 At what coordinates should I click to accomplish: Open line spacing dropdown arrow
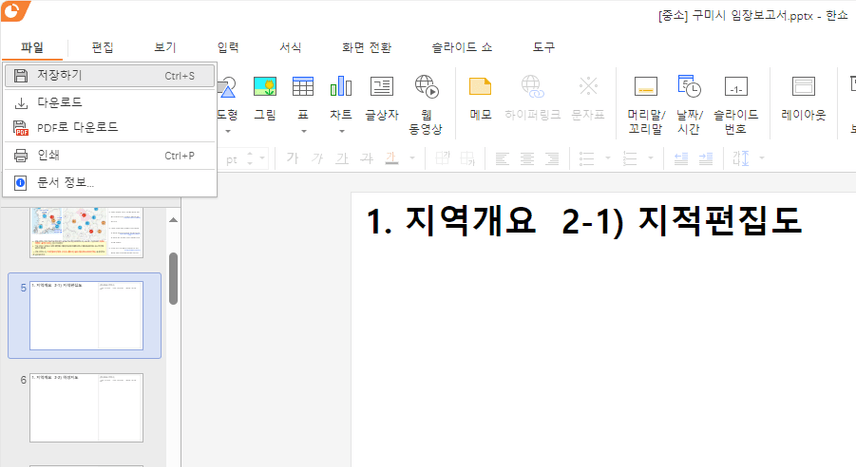pyautogui.click(x=762, y=159)
